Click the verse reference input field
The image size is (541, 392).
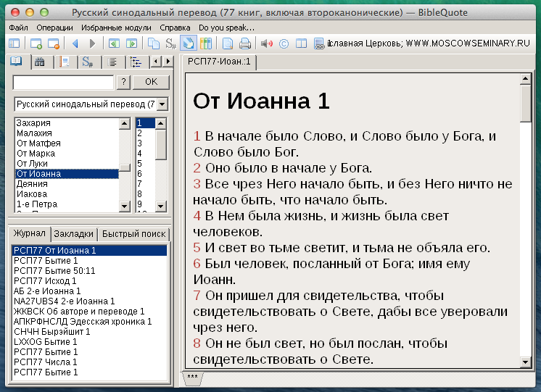[x=63, y=82]
